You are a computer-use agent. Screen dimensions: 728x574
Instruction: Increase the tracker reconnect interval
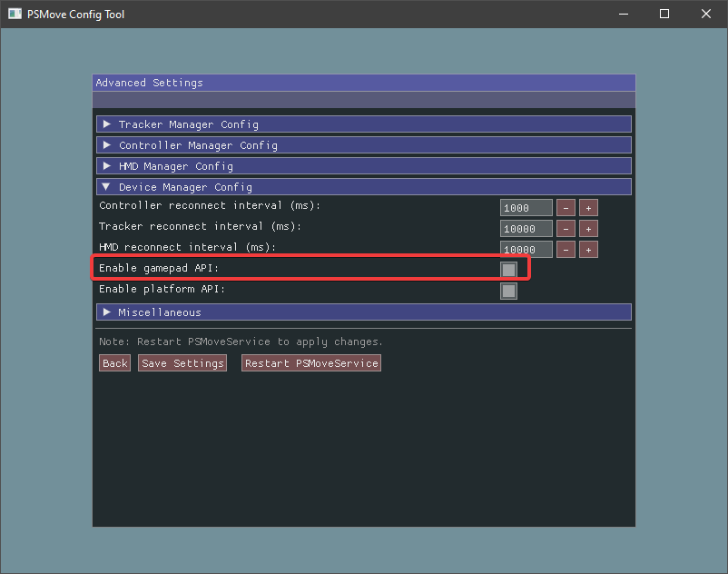(x=587, y=228)
